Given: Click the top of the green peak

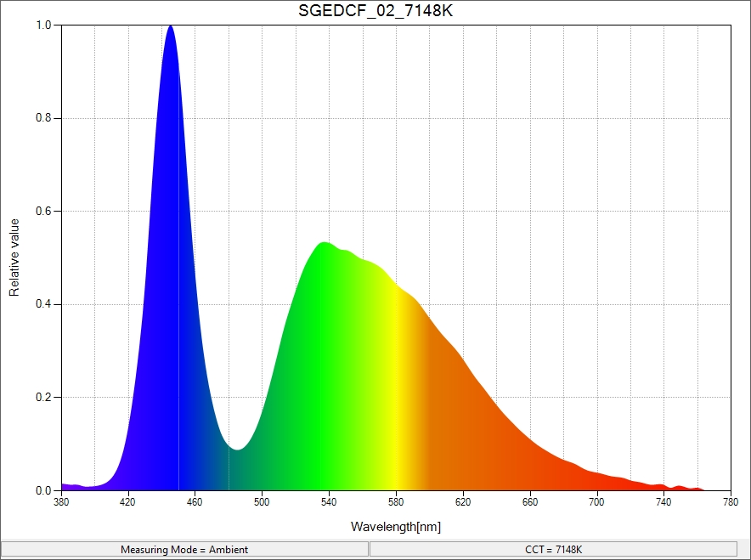Looking at the screenshot, I should 324,245.
